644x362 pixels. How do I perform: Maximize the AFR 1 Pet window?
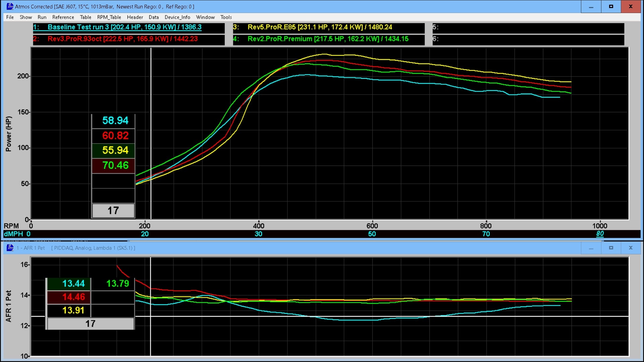click(611, 248)
